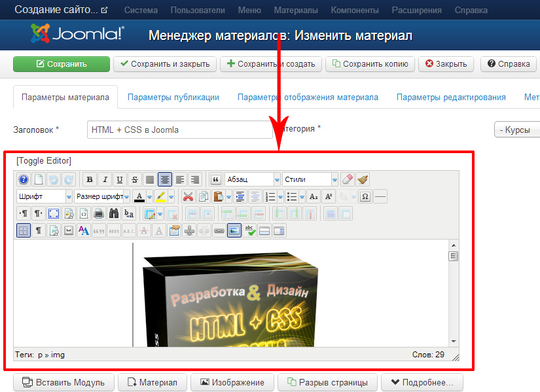Click the eraser Remove Format icon
Screen dimensions: 540x392
pos(348,179)
